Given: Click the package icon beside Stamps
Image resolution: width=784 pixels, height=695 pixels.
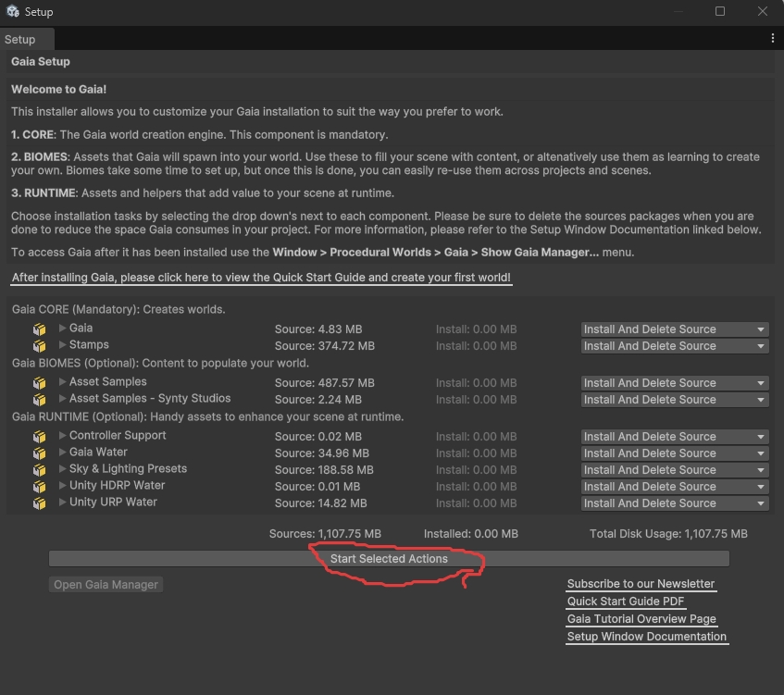Looking at the screenshot, I should [x=40, y=345].
